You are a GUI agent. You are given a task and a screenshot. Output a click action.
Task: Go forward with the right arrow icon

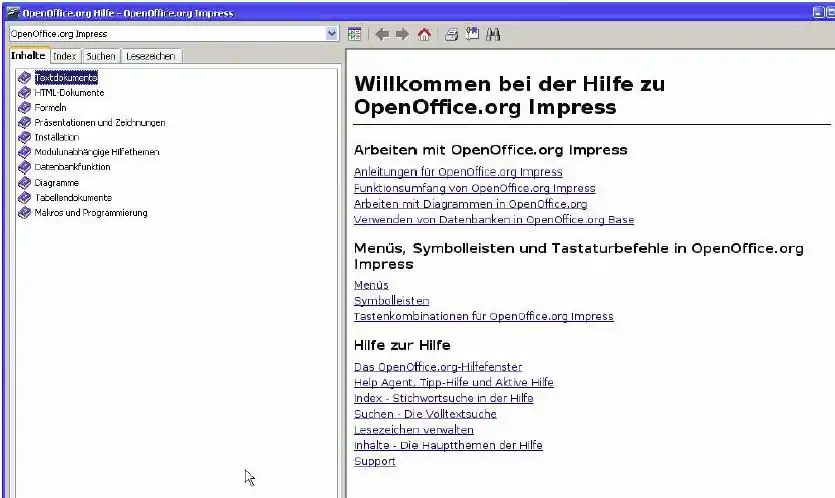(403, 35)
